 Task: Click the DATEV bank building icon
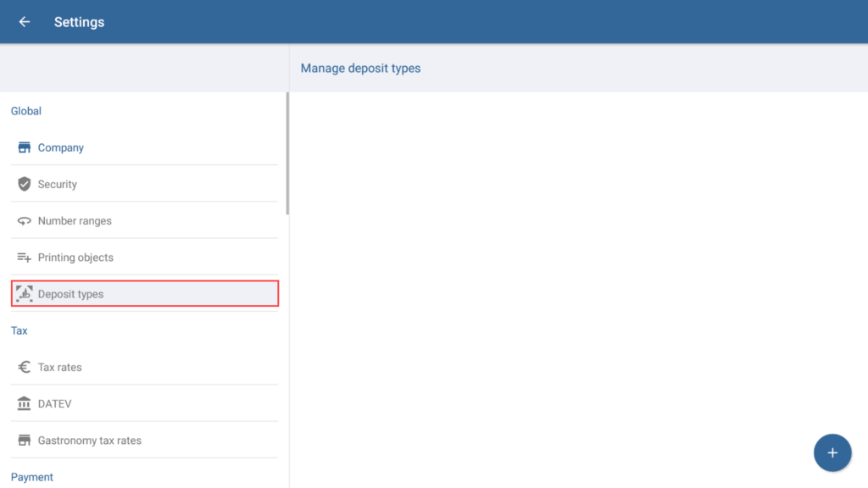(x=25, y=404)
